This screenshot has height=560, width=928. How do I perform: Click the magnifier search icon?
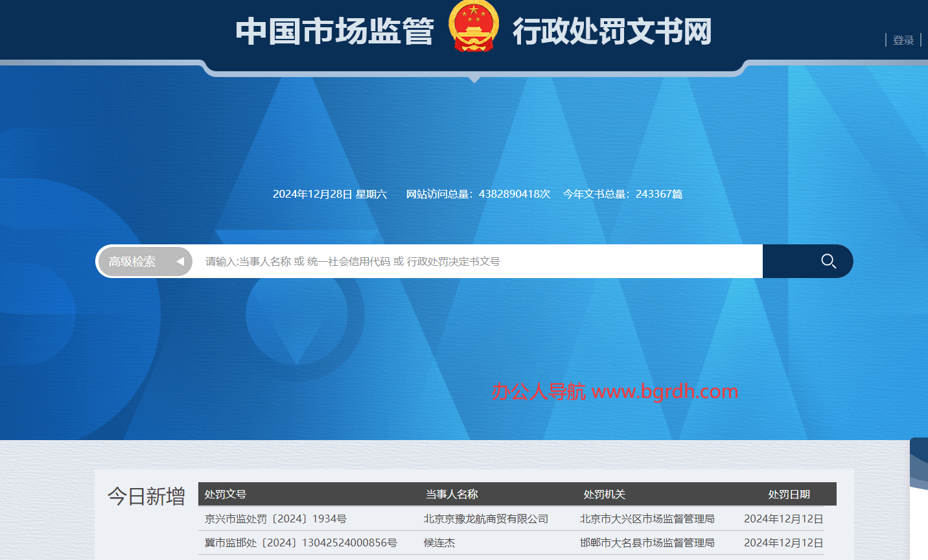[x=828, y=261]
